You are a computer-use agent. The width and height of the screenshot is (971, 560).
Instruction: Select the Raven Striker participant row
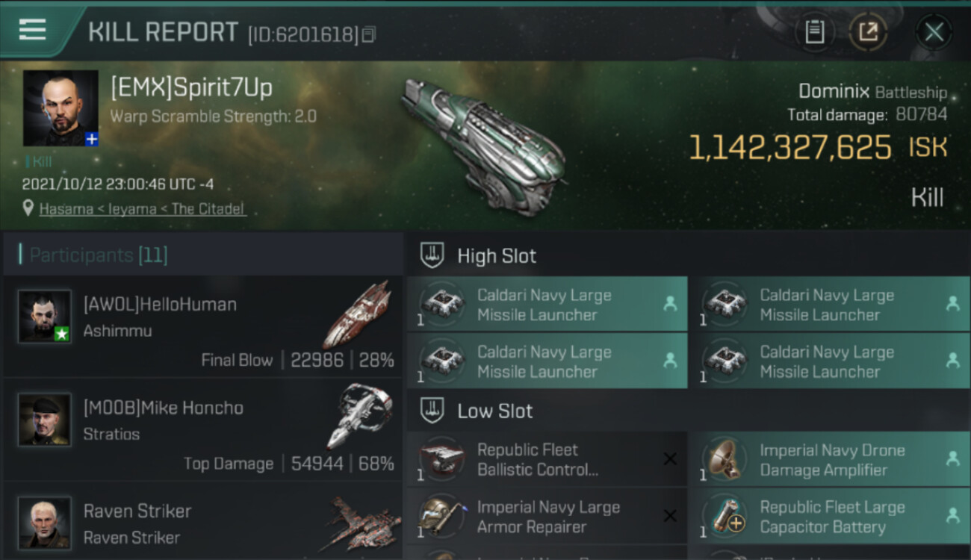[x=202, y=523]
